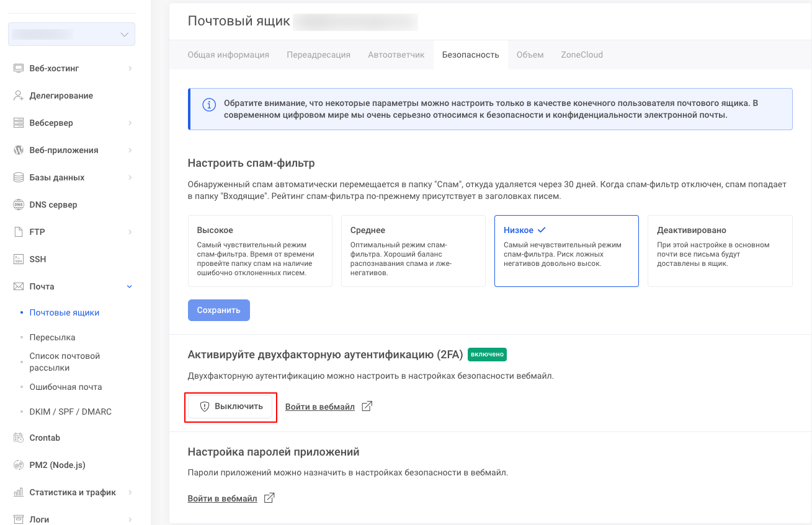Click the SSH terminal icon
The width and height of the screenshot is (812, 525).
tap(19, 259)
